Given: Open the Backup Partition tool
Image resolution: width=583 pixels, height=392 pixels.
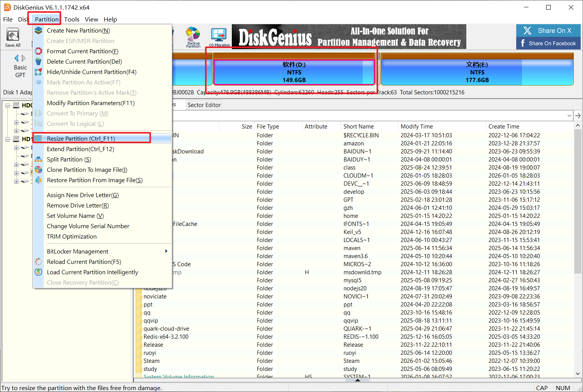Looking at the screenshot, I should (x=193, y=36).
